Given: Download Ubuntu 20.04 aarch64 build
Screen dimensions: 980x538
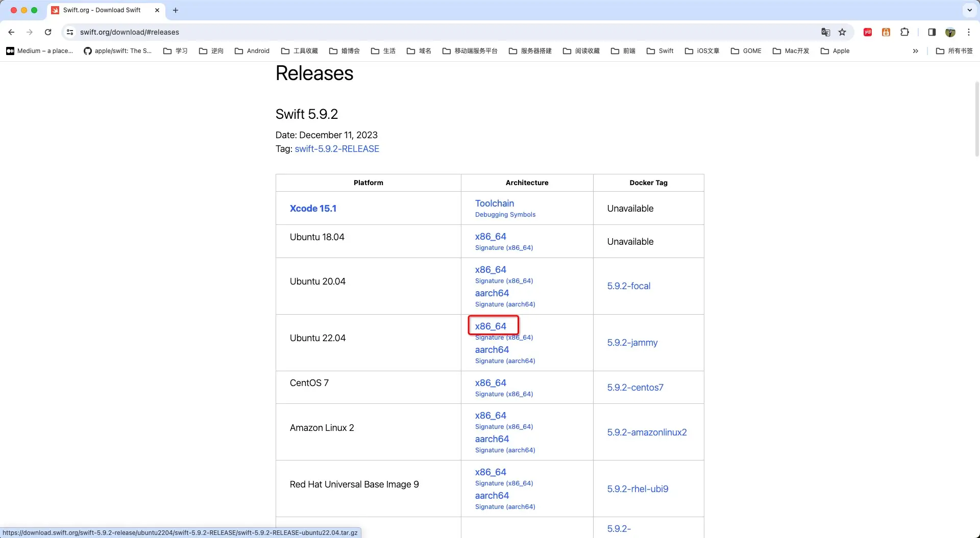Looking at the screenshot, I should pyautogui.click(x=492, y=293).
